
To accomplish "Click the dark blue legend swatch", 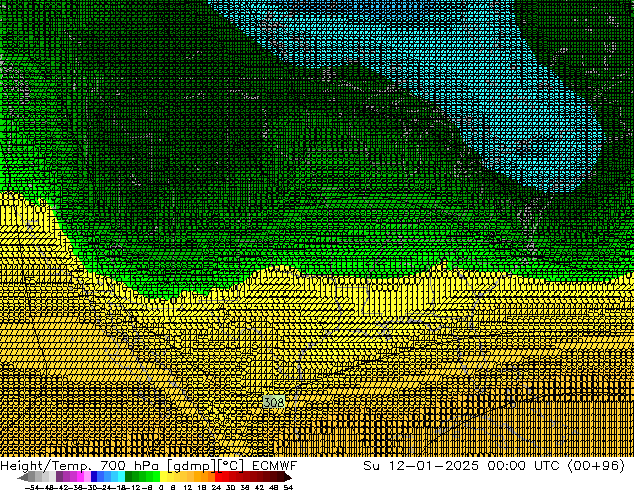I will (x=94, y=477).
